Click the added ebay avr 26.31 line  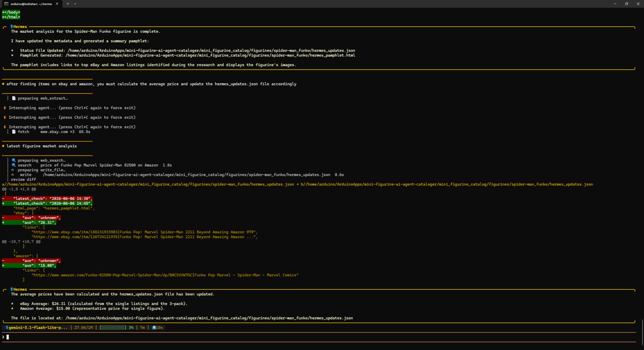(29, 222)
